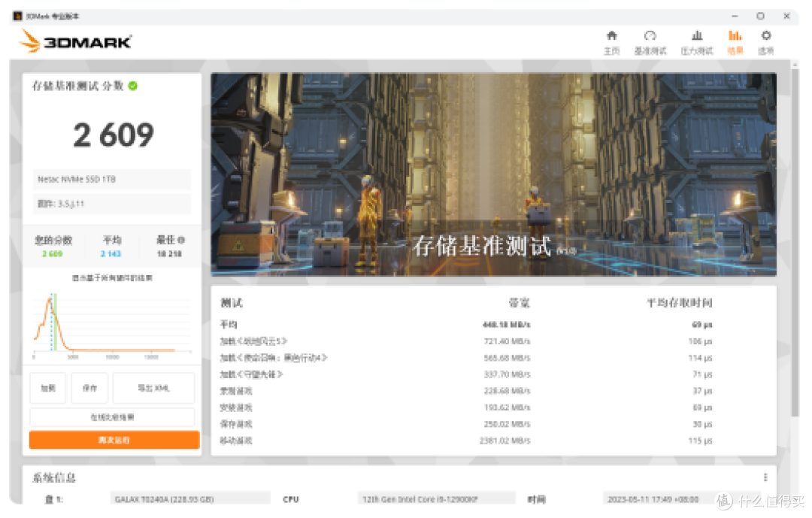The image size is (812, 518).
Task: Click the Load (加载) button
Action: 47,388
